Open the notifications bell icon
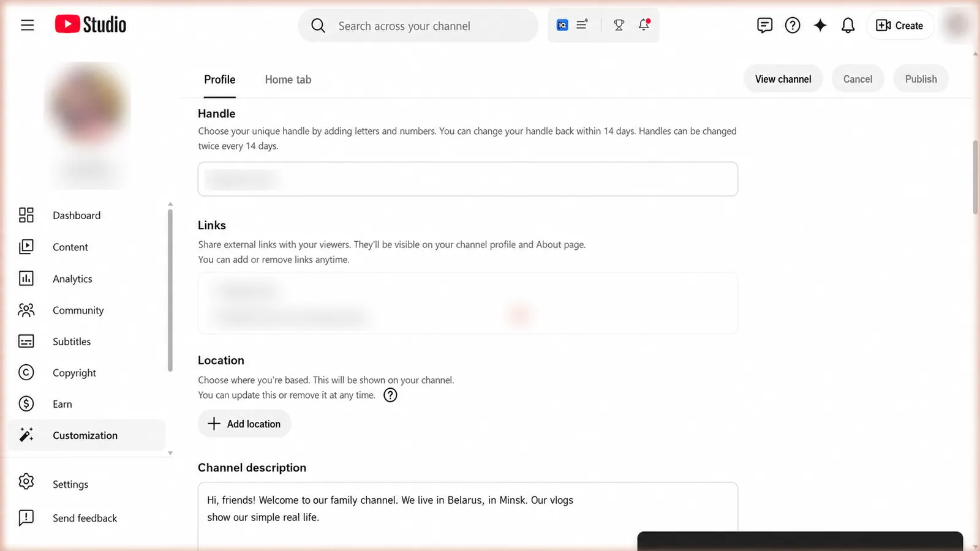The image size is (980, 551). coord(848,25)
